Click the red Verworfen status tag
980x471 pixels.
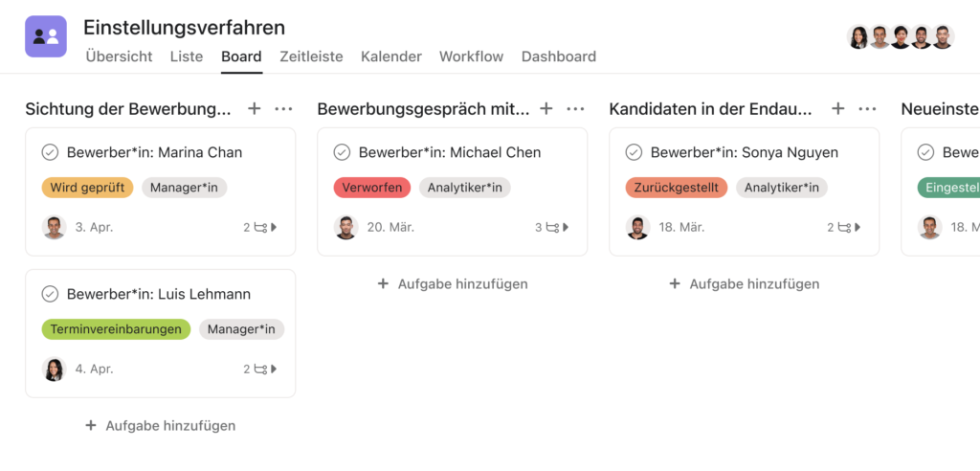[x=372, y=188]
